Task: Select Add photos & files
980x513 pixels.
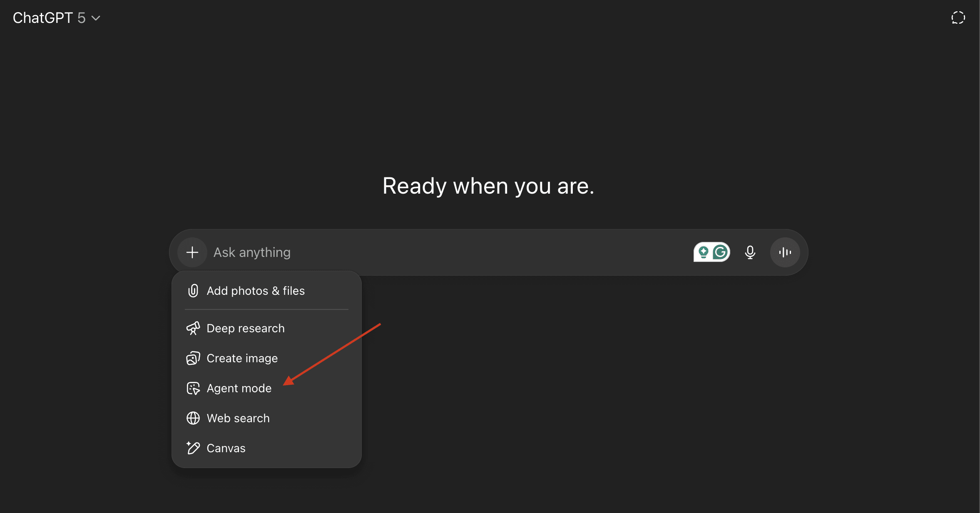Action: pos(256,291)
